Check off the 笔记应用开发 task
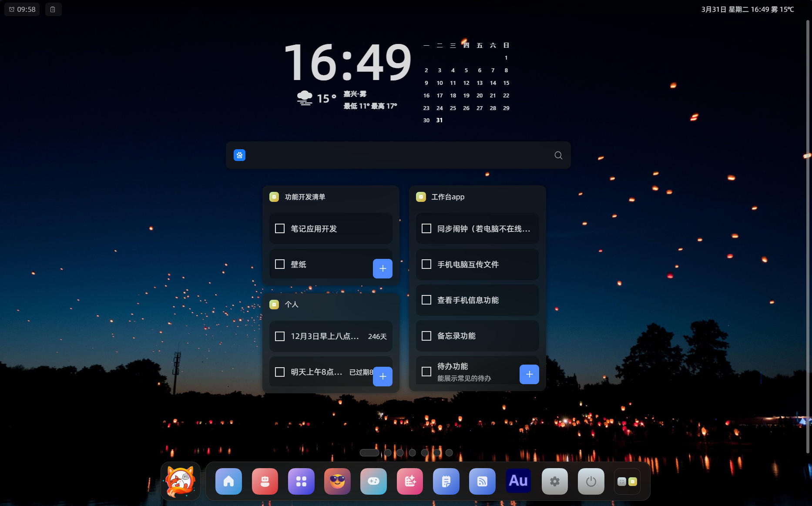812x506 pixels. (x=280, y=228)
